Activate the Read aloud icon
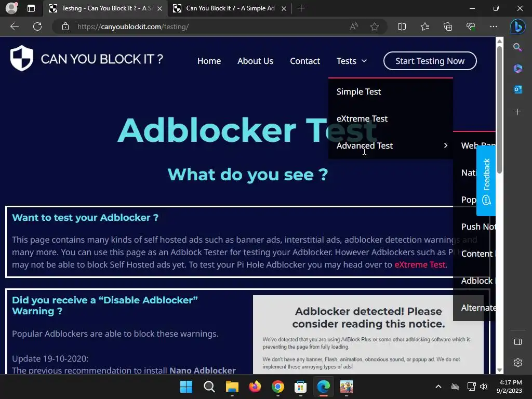 354,26
